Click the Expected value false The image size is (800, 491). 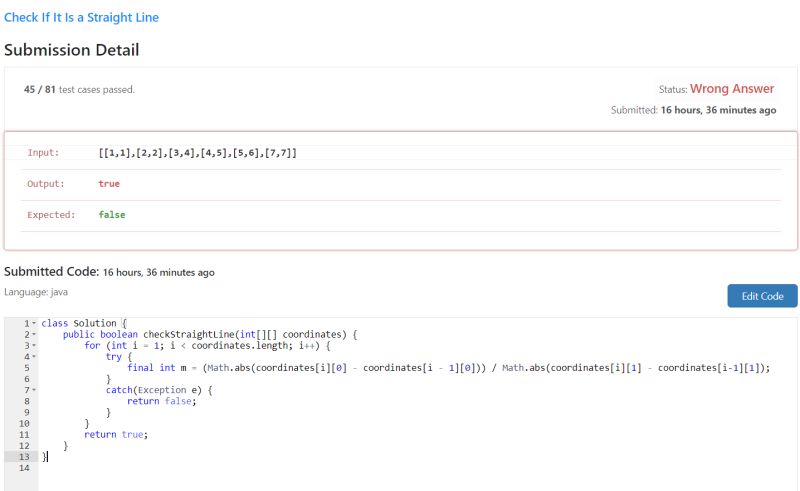pos(112,215)
